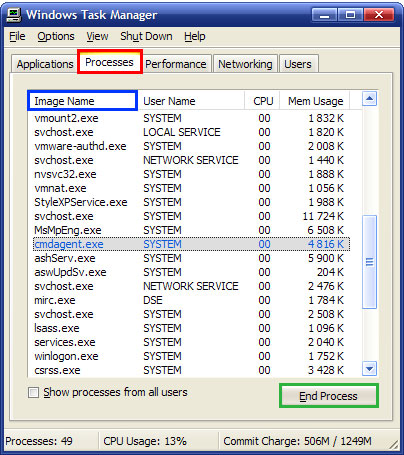Screen dimensions: 404x455
Task: Select the MsMpEng.exe process
Action: [191, 230]
